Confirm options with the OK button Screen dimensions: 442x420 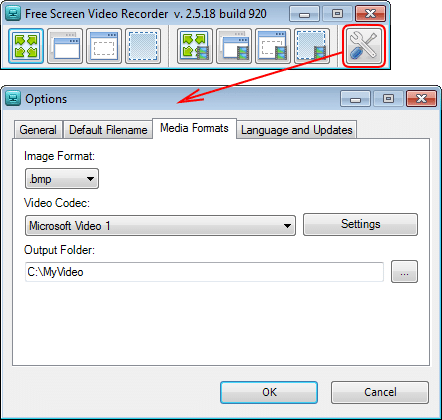(x=269, y=392)
